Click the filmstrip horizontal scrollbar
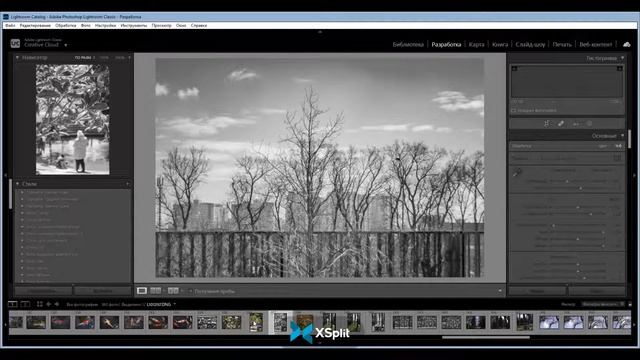This screenshot has height=360, width=640. tap(486, 337)
